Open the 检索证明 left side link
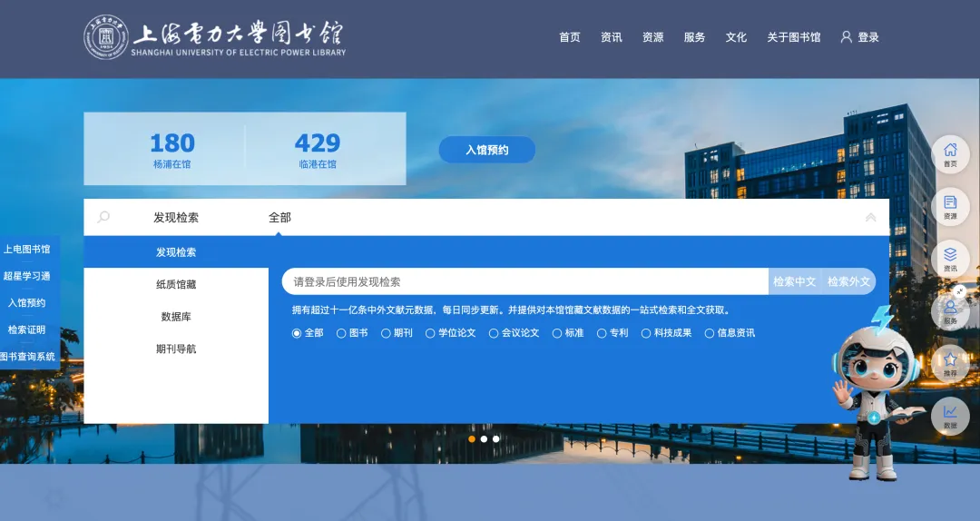 coord(27,329)
